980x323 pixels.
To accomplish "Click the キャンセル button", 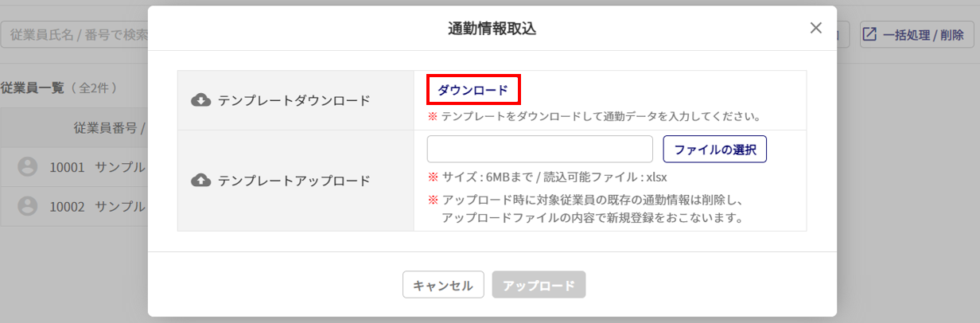I will click(x=443, y=286).
